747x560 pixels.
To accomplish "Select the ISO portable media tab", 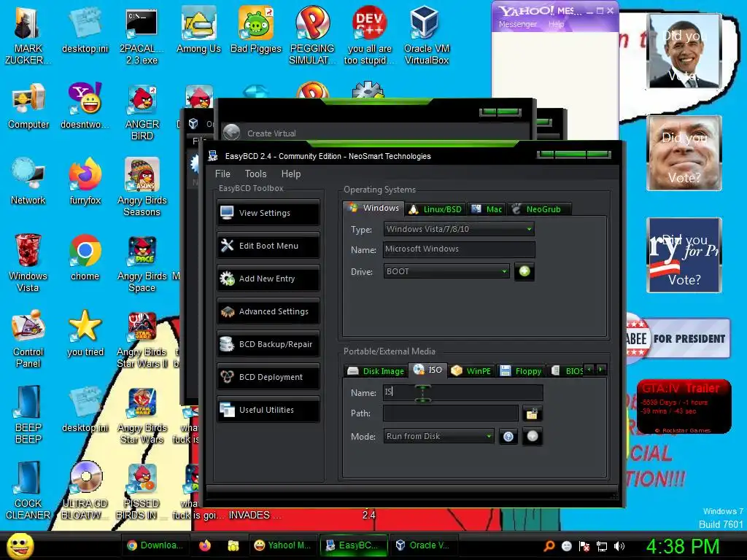I will 427,370.
